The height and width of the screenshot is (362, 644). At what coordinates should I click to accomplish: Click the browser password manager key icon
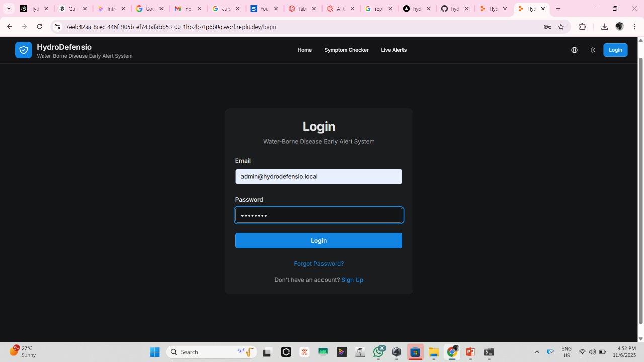tap(547, 27)
